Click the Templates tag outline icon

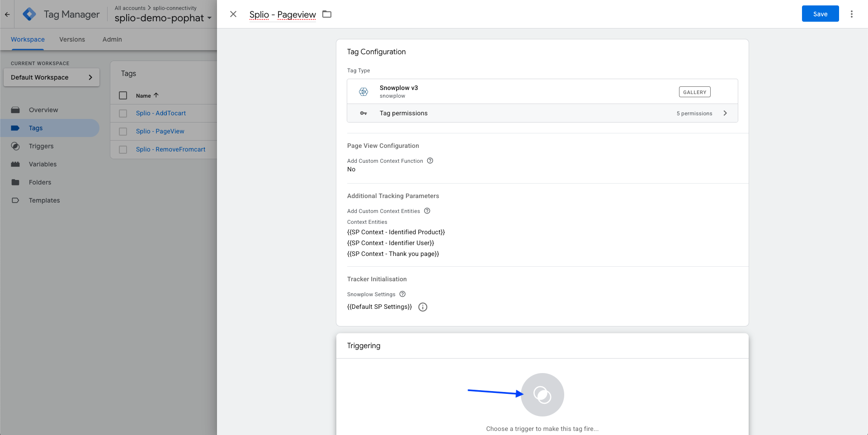[15, 200]
